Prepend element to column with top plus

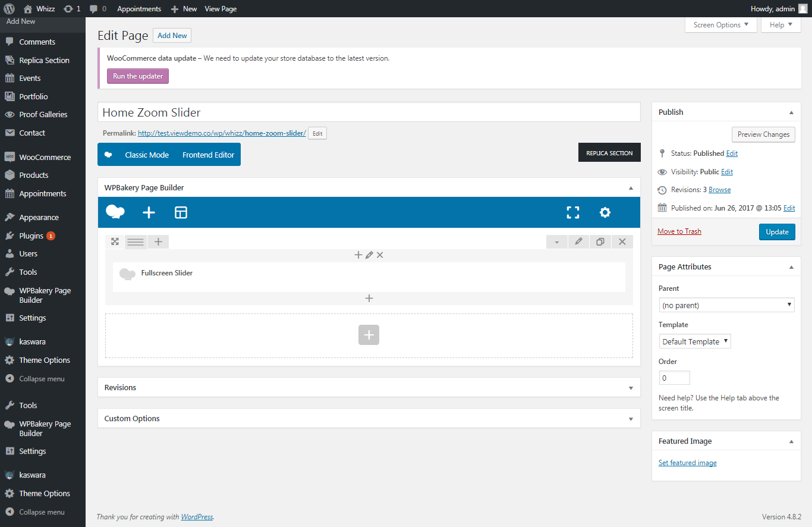tap(358, 255)
